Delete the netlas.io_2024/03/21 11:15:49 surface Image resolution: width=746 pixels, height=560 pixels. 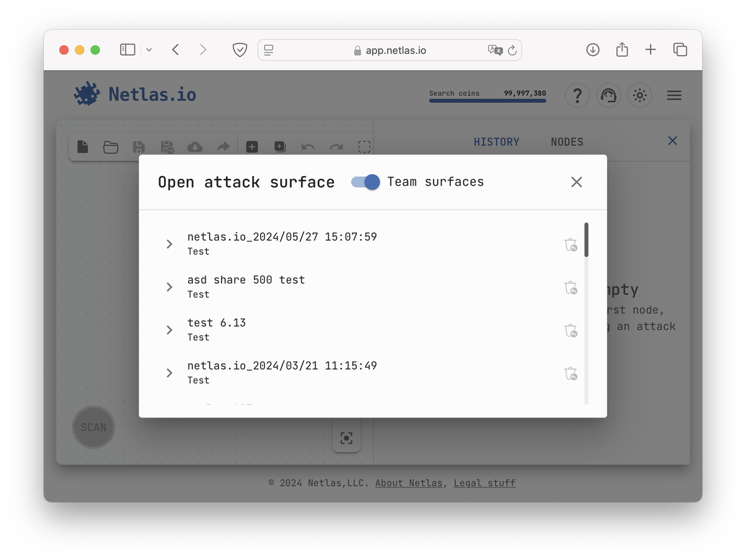571,374
